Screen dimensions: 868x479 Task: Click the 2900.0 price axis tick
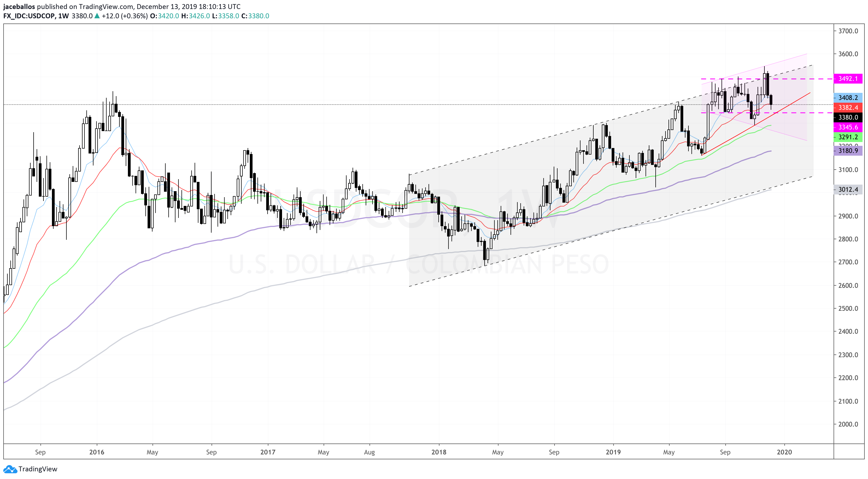pyautogui.click(x=848, y=216)
